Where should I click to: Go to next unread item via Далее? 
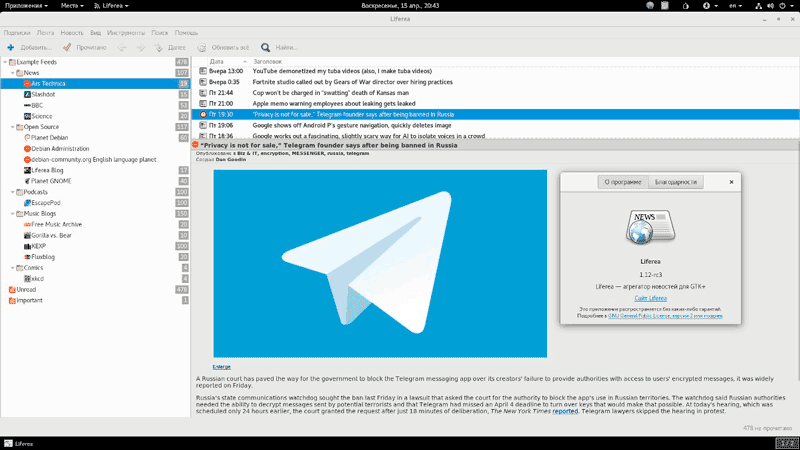176,47
